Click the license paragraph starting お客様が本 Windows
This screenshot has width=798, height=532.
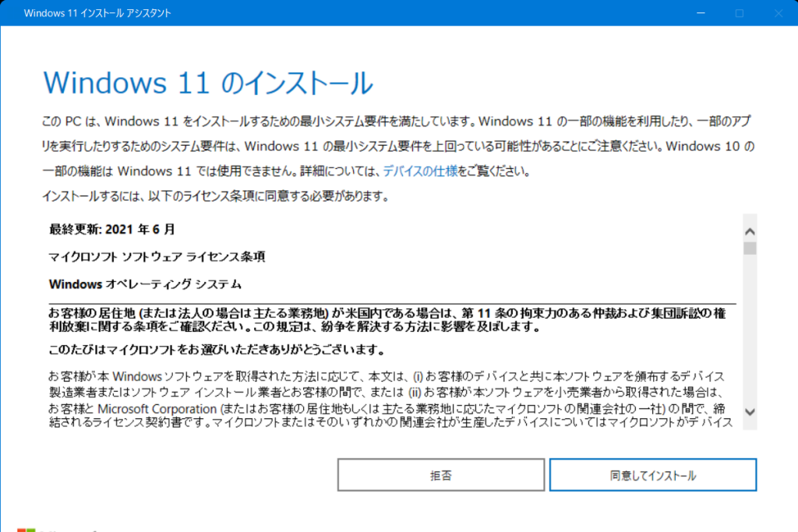pyautogui.click(x=390, y=400)
